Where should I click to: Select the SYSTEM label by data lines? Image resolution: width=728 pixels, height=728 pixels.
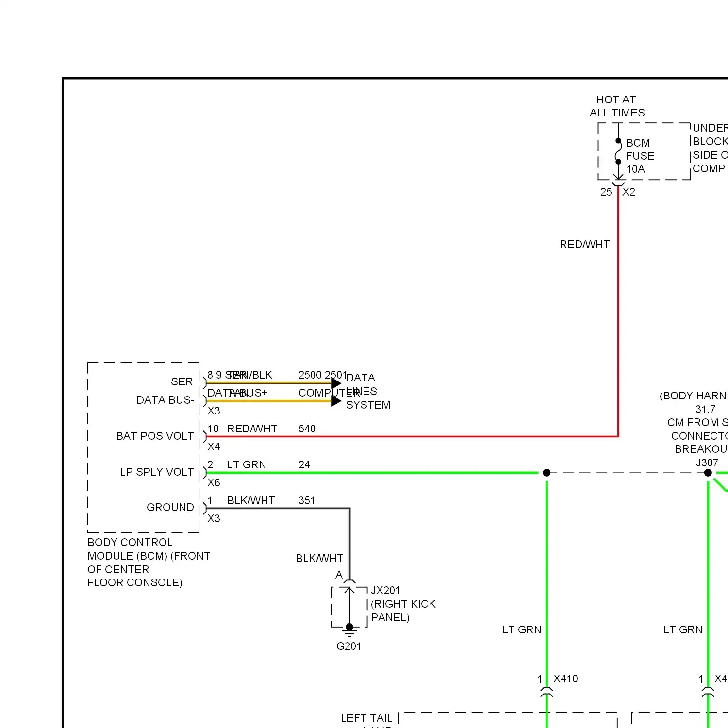(368, 405)
